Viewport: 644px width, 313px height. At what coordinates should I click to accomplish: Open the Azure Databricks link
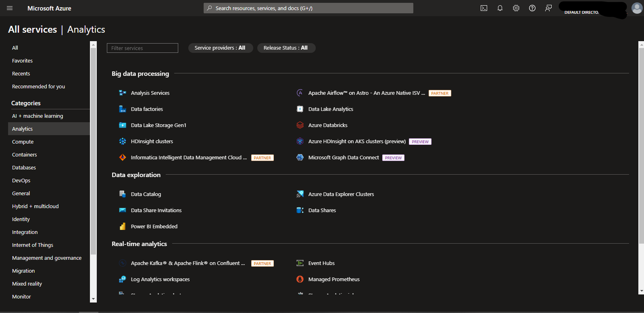(x=328, y=125)
